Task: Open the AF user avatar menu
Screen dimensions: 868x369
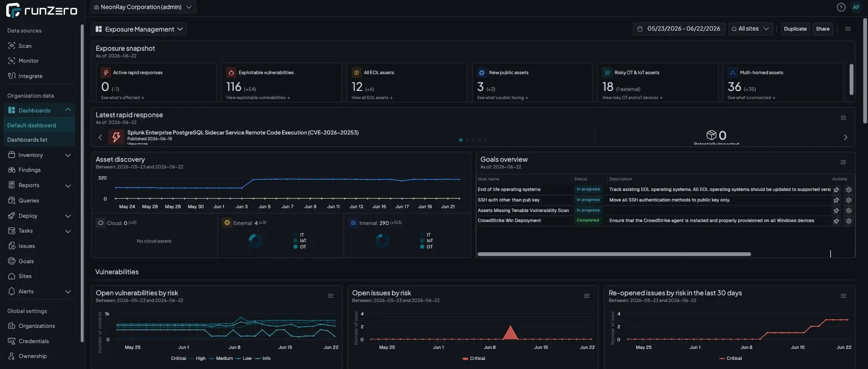Action: click(856, 7)
